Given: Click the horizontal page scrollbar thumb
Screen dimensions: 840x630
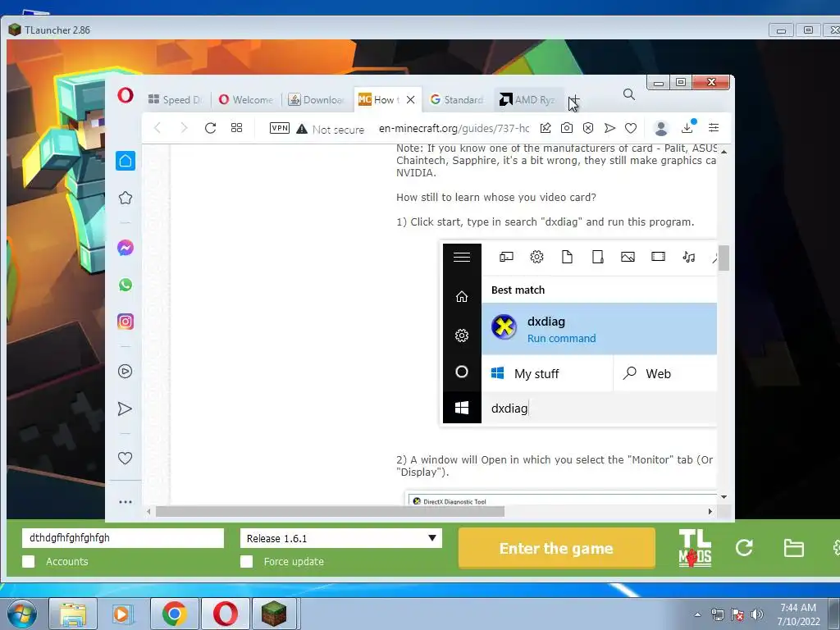Looking at the screenshot, I should point(330,512).
